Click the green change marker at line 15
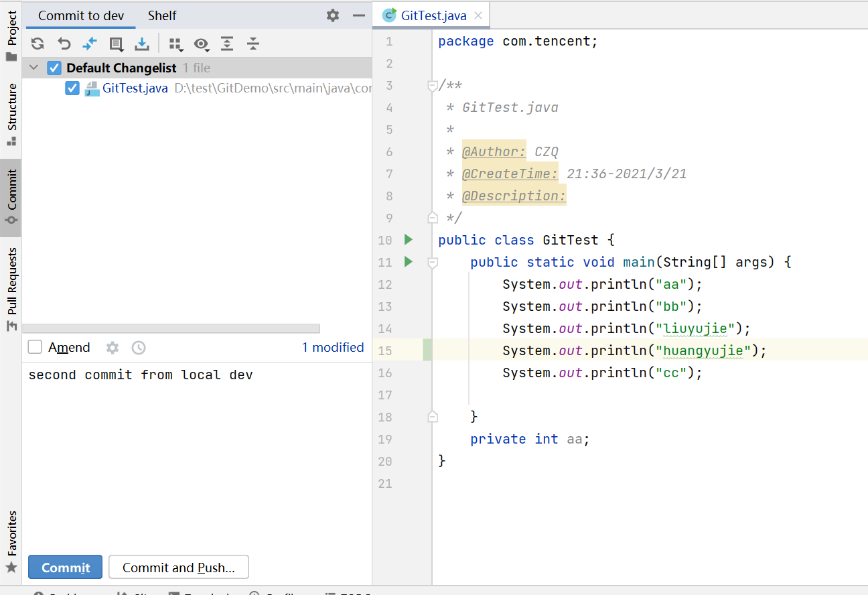The width and height of the screenshot is (868, 595). pyautogui.click(x=427, y=350)
